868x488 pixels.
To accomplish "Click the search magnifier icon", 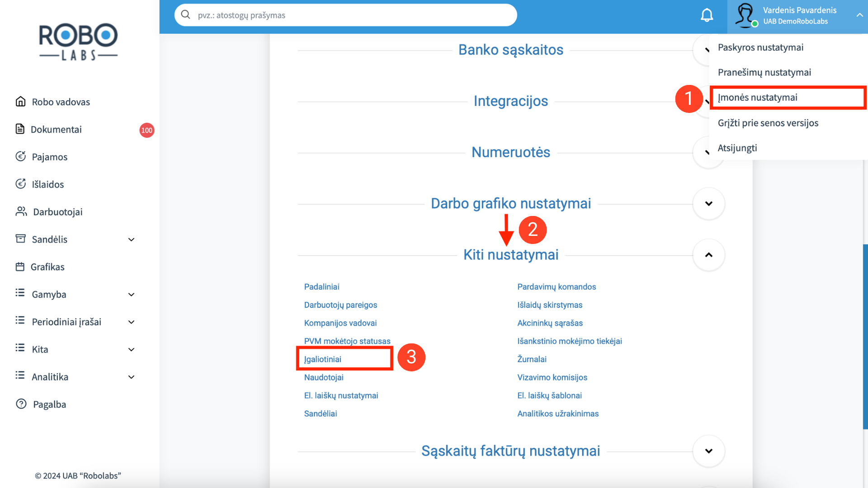I will [185, 15].
